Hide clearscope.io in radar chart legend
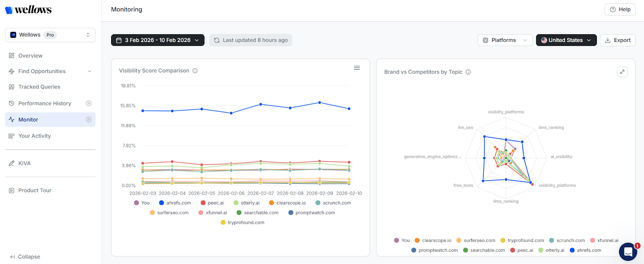The image size is (644, 264). coord(433,240)
